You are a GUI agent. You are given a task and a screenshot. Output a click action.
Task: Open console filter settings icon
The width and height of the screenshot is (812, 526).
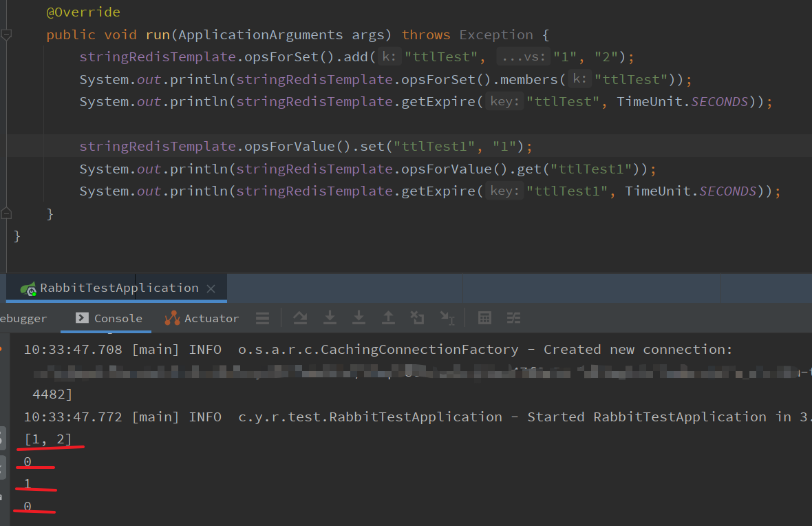pos(513,318)
